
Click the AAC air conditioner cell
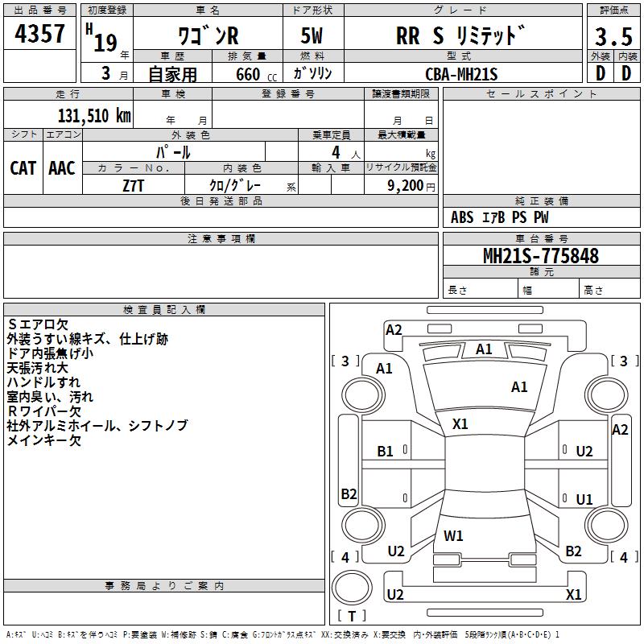pyautogui.click(x=62, y=167)
